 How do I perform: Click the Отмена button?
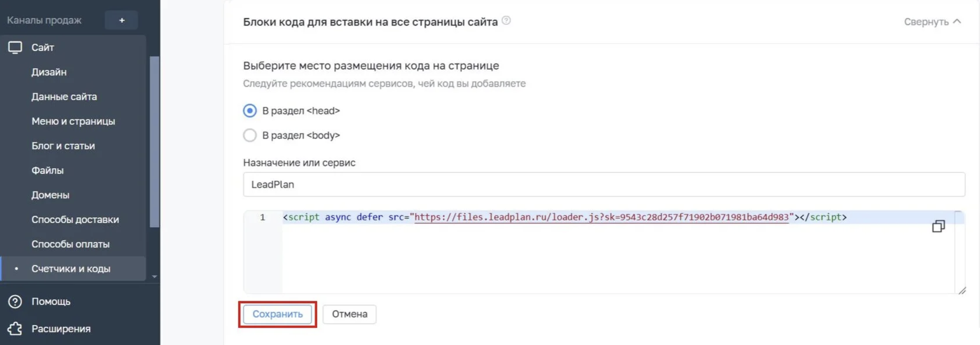point(349,314)
